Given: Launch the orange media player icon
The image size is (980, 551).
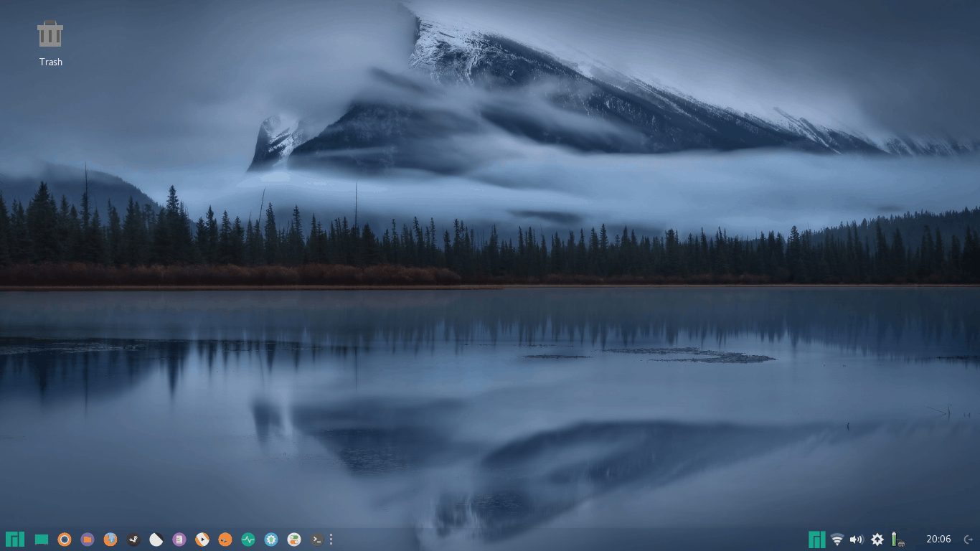Looking at the screenshot, I should 202,540.
